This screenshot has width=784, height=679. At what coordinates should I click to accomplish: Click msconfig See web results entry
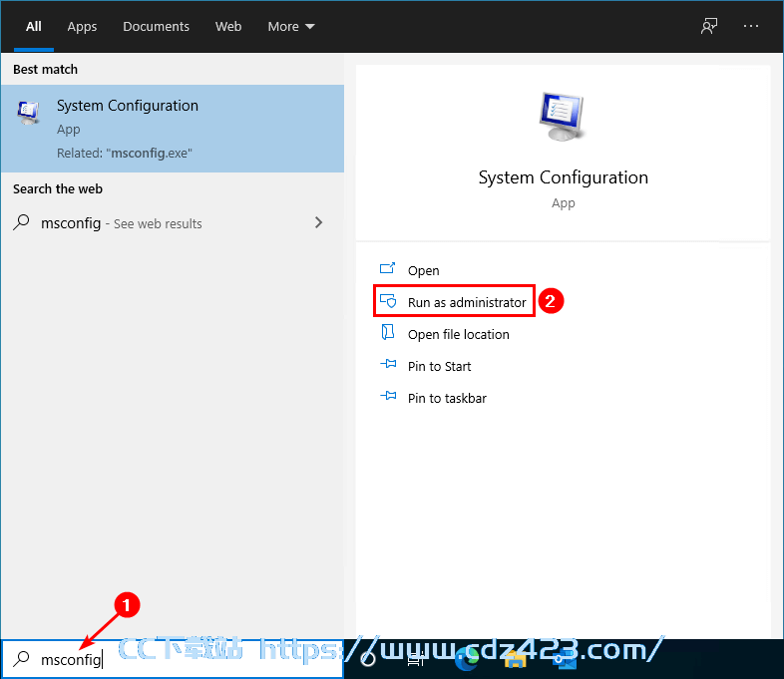[x=173, y=222]
